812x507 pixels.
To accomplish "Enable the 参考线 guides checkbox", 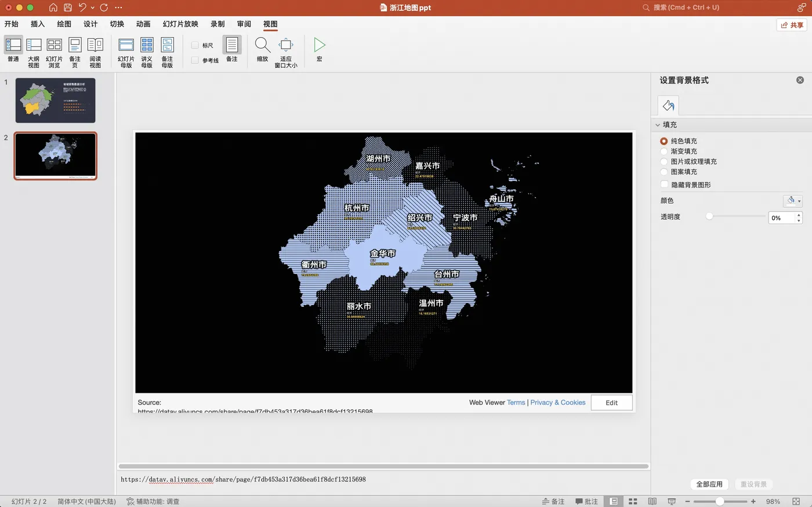I will 195,60.
